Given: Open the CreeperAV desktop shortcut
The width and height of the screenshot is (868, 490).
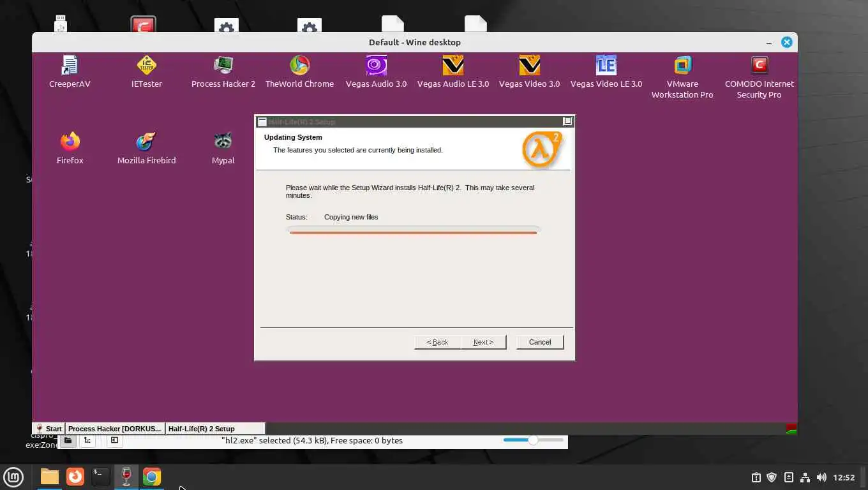Looking at the screenshot, I should pos(70,71).
